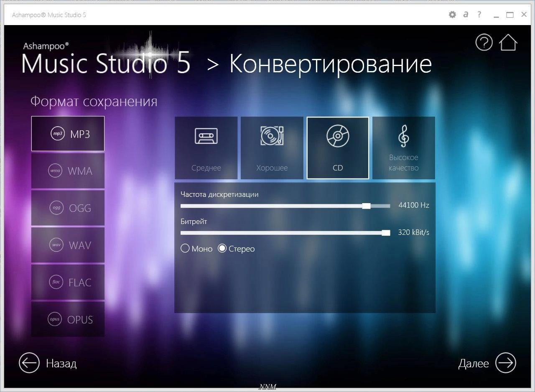This screenshot has width=535, height=392.
Task: Choose WMA as output format
Action: 68,171
